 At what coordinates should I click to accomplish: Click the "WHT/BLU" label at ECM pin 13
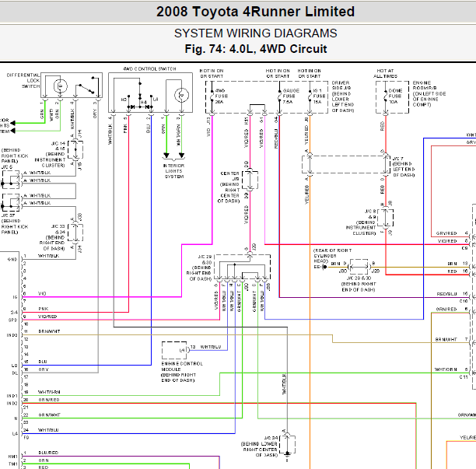tap(211, 347)
